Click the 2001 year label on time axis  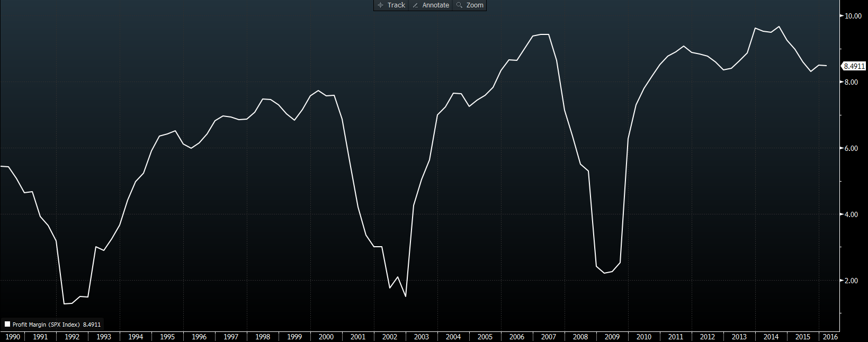click(x=358, y=337)
